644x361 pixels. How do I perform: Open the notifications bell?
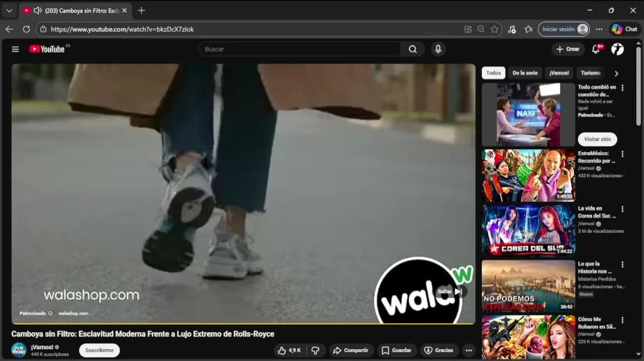point(596,49)
